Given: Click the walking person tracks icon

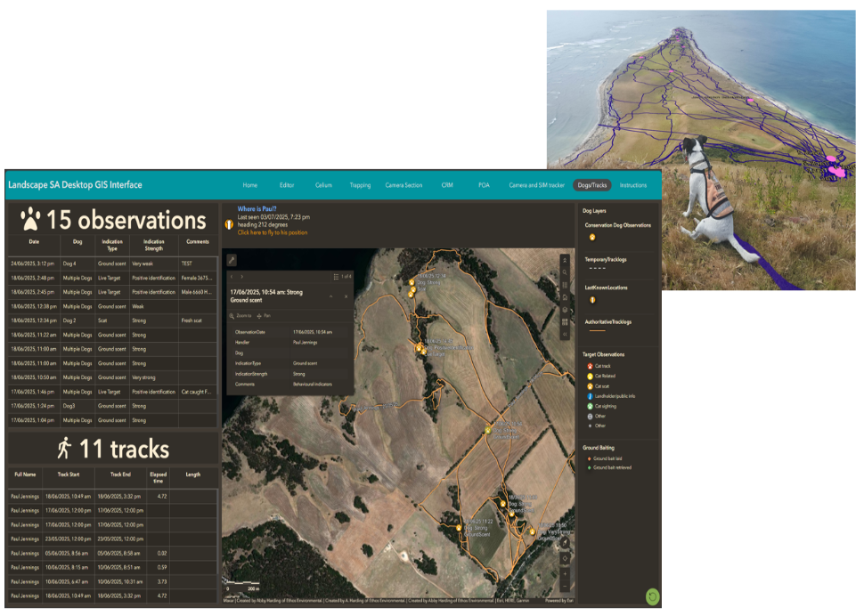Looking at the screenshot, I should click(64, 448).
